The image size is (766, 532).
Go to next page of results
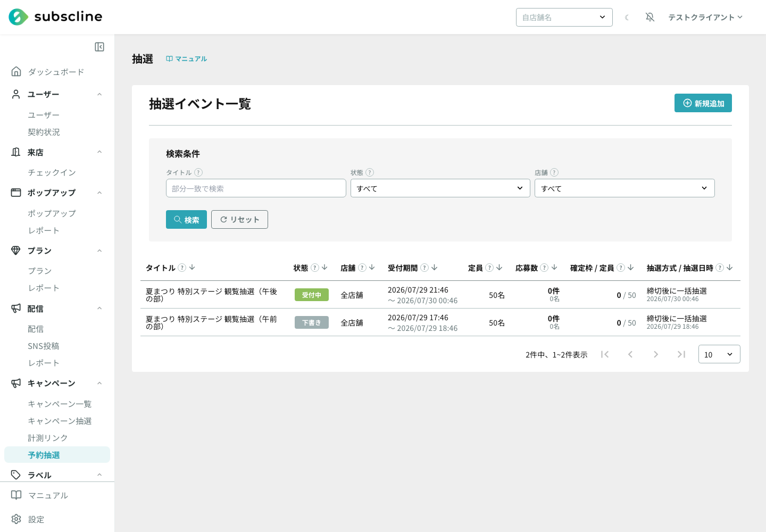(x=656, y=354)
